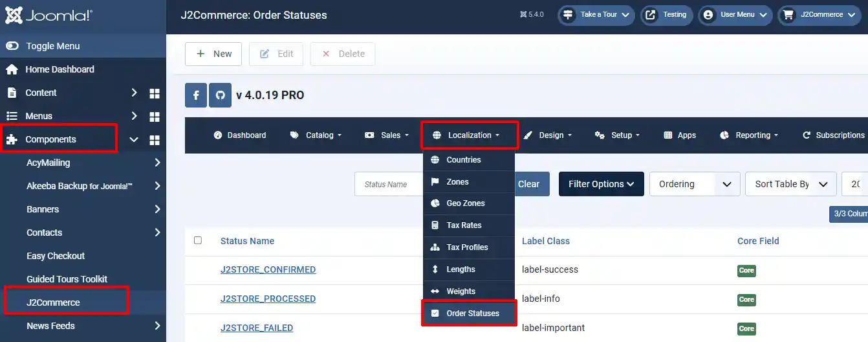Open the J2STORE_PROCESSED status

click(x=268, y=299)
